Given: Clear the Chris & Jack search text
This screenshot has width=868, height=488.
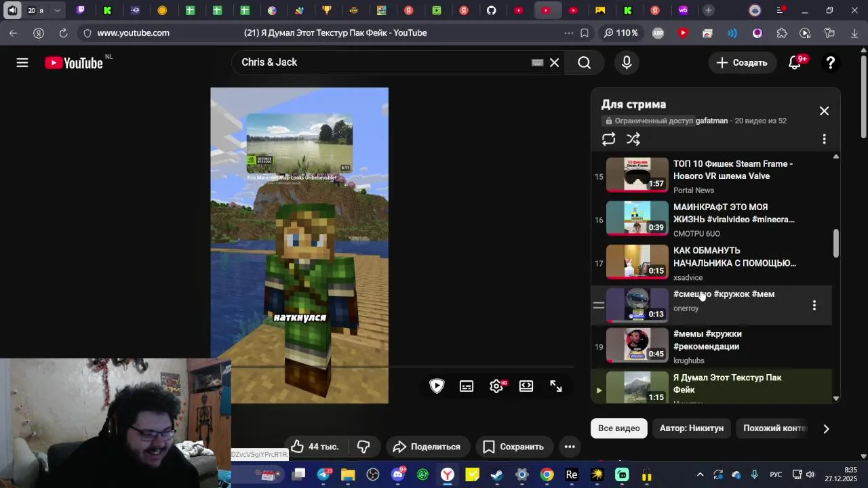Looking at the screenshot, I should pyautogui.click(x=554, y=62).
